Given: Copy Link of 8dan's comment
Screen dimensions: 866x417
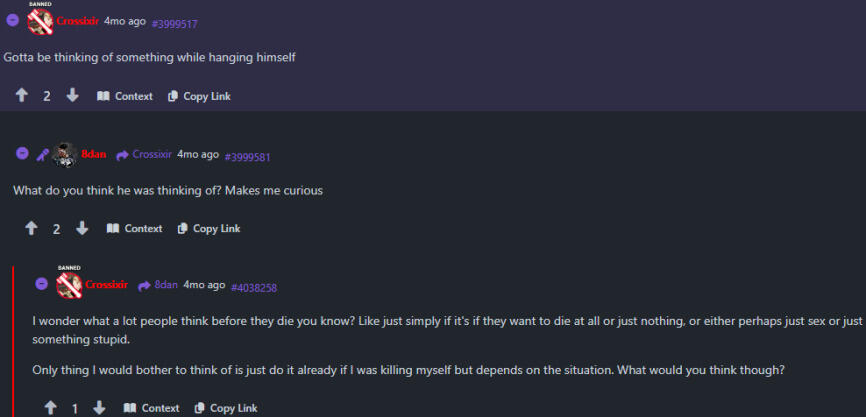Looking at the screenshot, I should point(209,228).
